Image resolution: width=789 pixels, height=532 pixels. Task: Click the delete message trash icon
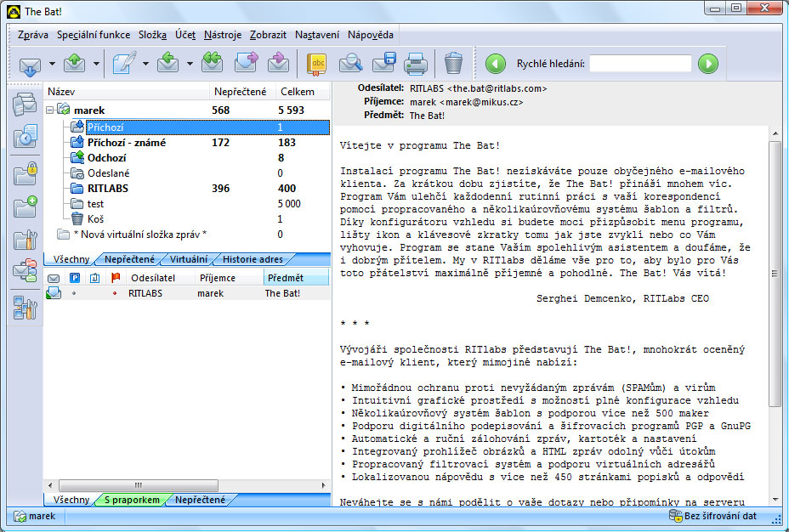click(453, 64)
